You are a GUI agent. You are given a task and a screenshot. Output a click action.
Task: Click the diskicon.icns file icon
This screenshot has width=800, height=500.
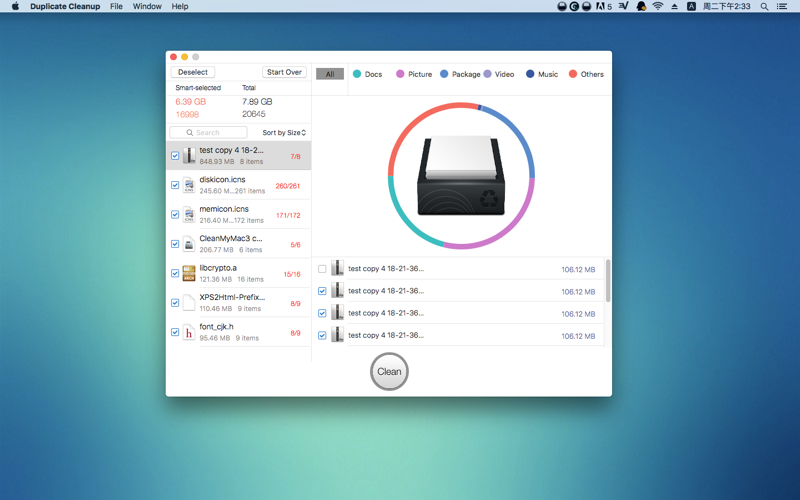[189, 185]
